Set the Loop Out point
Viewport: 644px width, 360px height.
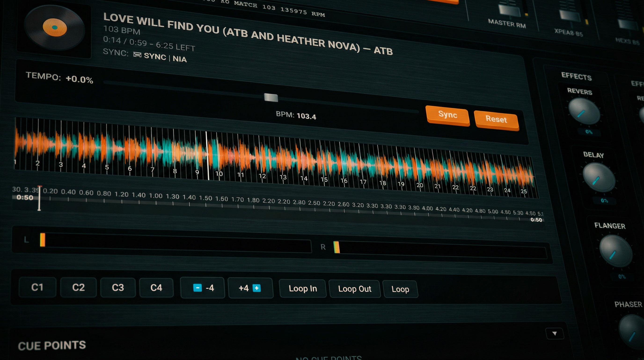click(x=355, y=289)
